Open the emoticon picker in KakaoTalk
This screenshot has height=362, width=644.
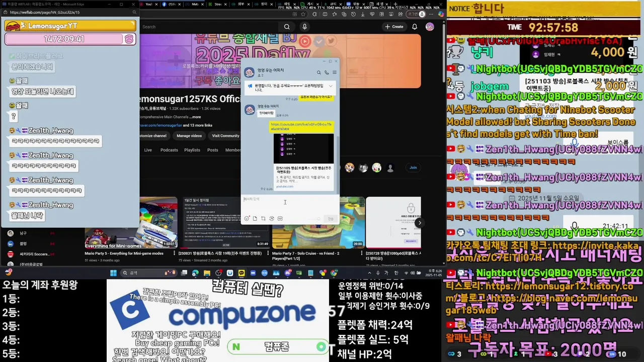(x=247, y=218)
